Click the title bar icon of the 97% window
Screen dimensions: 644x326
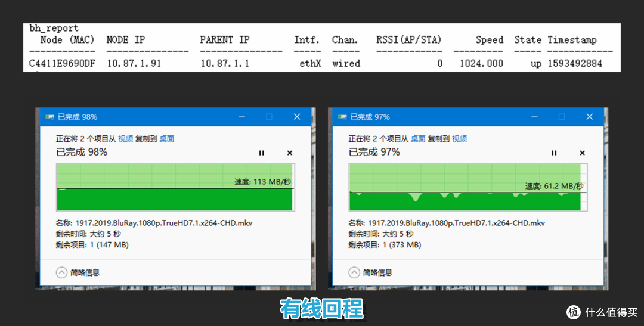point(342,117)
